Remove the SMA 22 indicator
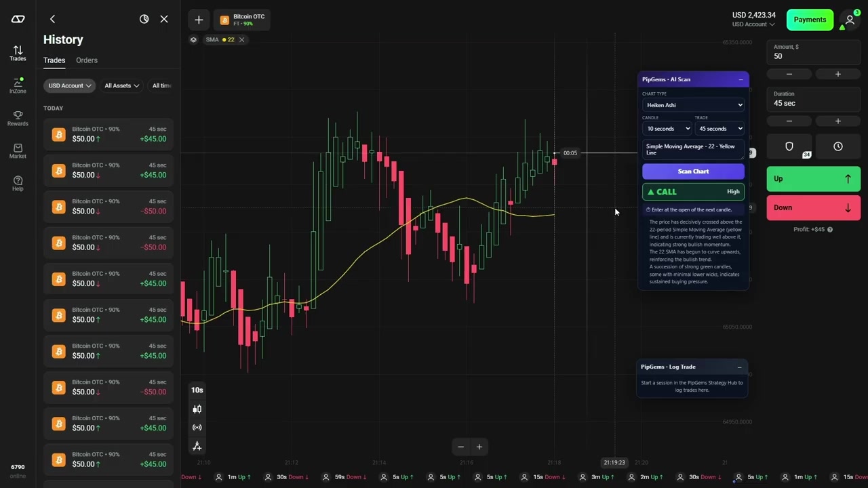Viewport: 868px width, 488px height. (241, 39)
